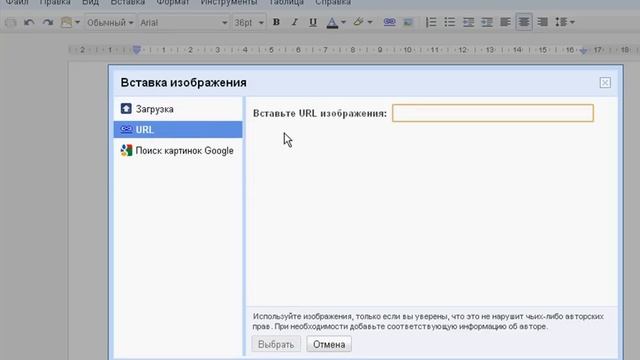
Task: Click the align left icon
Action: (505, 22)
